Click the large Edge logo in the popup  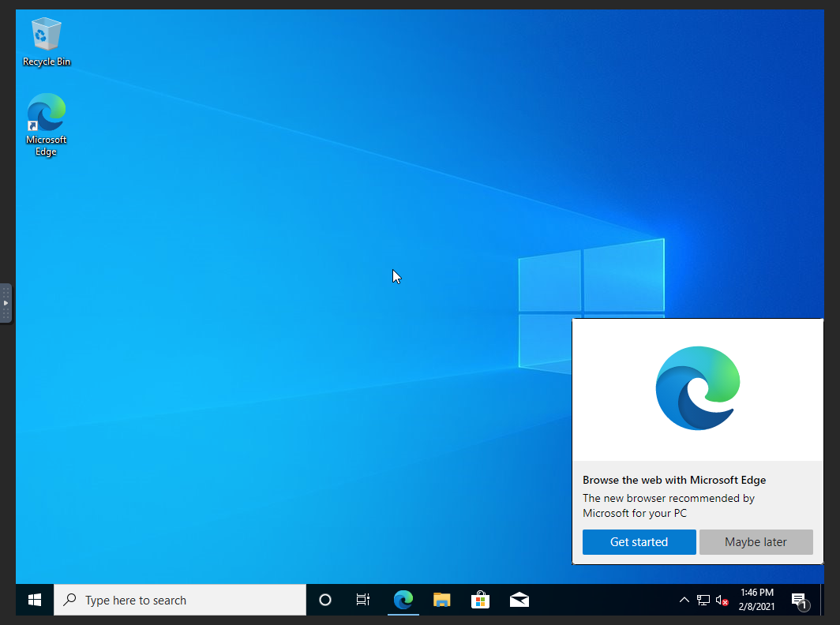point(698,388)
